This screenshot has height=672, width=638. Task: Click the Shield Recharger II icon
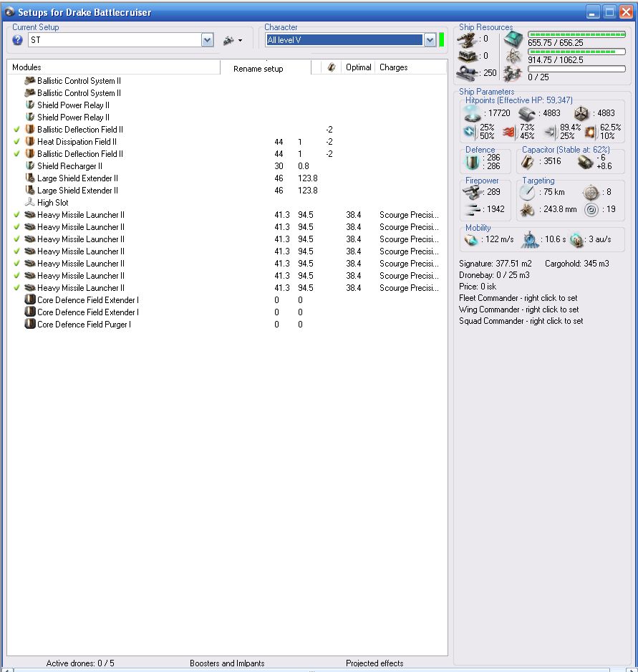pos(30,166)
